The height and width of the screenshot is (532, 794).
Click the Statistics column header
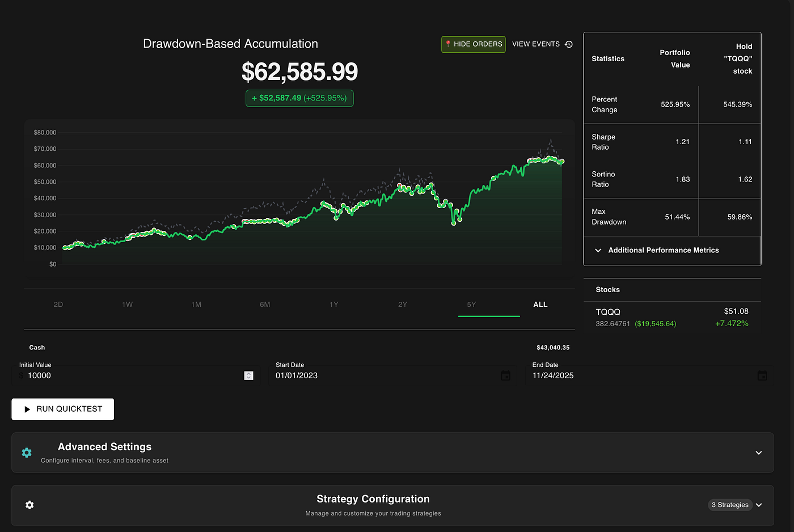pos(608,59)
